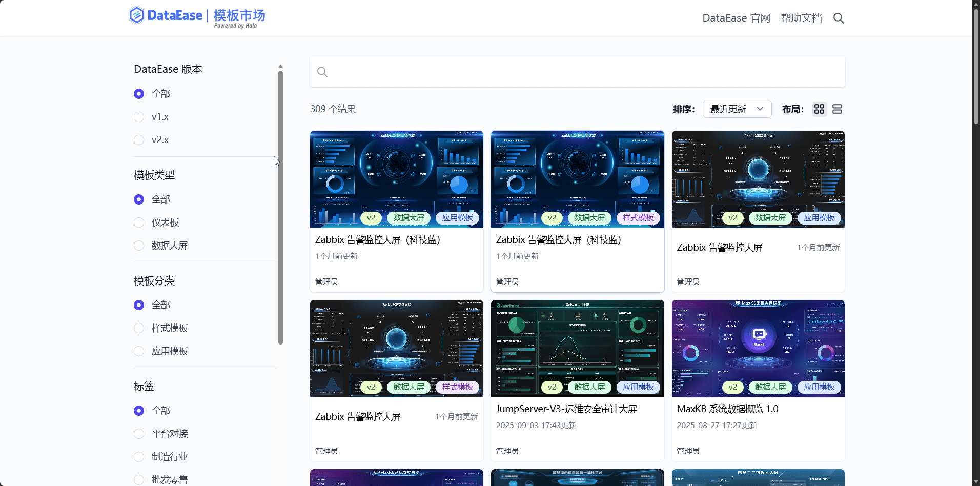
Task: Click JumpServer card date 2025-09-03 17:43更新
Action: (536, 426)
